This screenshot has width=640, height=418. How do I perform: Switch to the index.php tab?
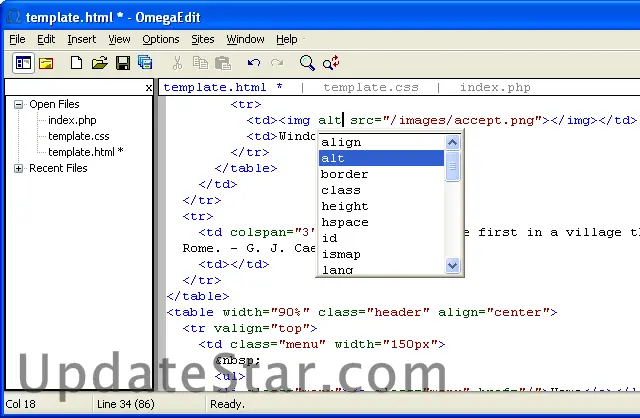click(x=495, y=87)
